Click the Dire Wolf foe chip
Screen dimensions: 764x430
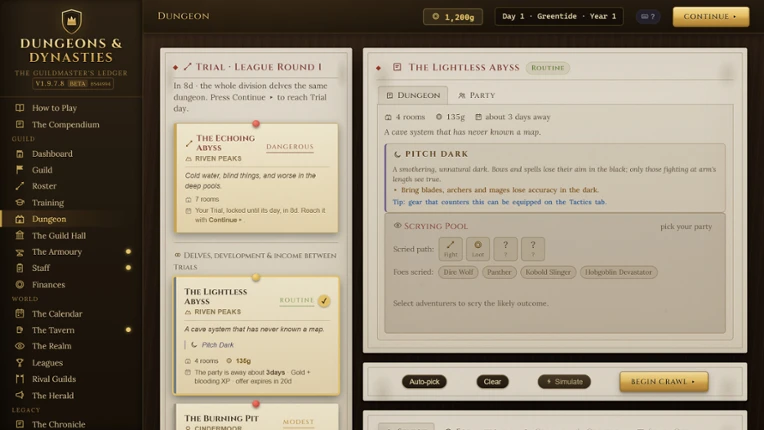click(458, 272)
